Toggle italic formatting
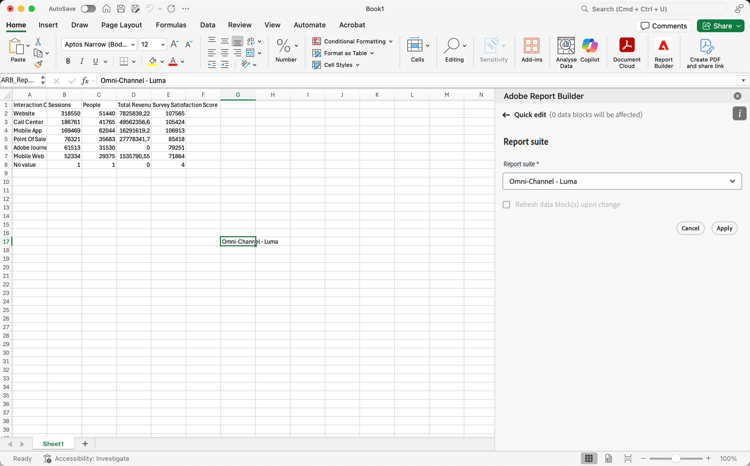Viewport: 750px width, 466px height. pos(82,61)
